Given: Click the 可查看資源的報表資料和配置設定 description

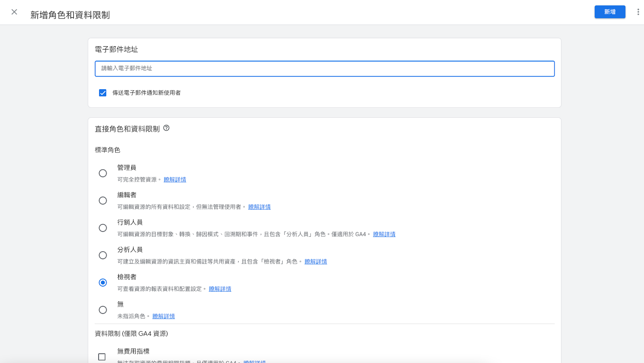Looking at the screenshot, I should click(161, 289).
